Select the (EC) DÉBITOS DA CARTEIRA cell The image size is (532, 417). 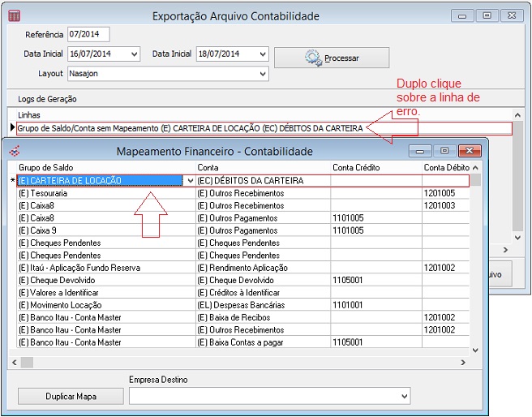(x=264, y=181)
